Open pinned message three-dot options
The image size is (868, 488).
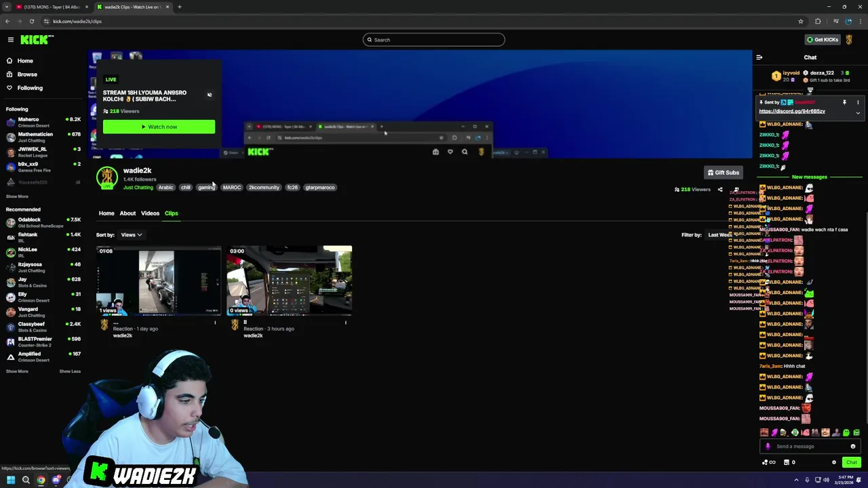(x=858, y=102)
